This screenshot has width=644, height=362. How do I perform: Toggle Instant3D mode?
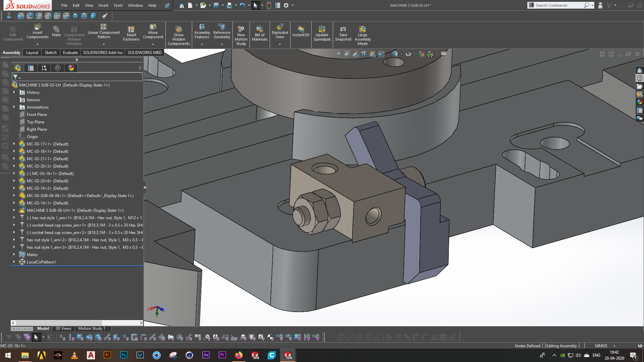click(x=301, y=31)
